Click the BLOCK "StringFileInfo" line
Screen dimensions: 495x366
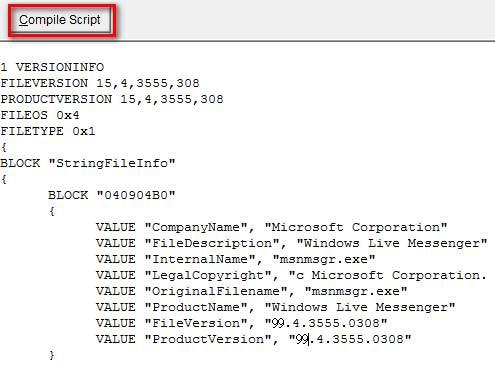pos(88,163)
